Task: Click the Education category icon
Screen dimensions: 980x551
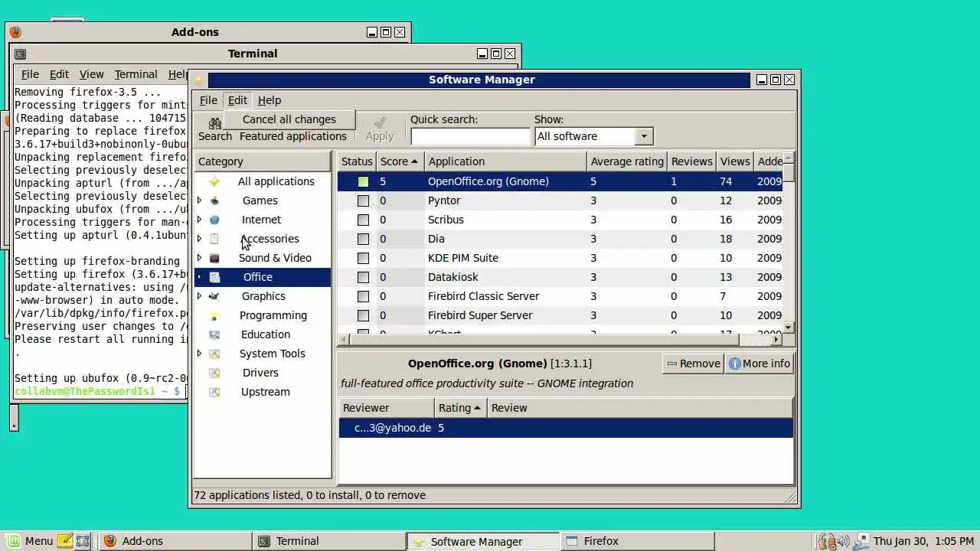Action: (214, 334)
